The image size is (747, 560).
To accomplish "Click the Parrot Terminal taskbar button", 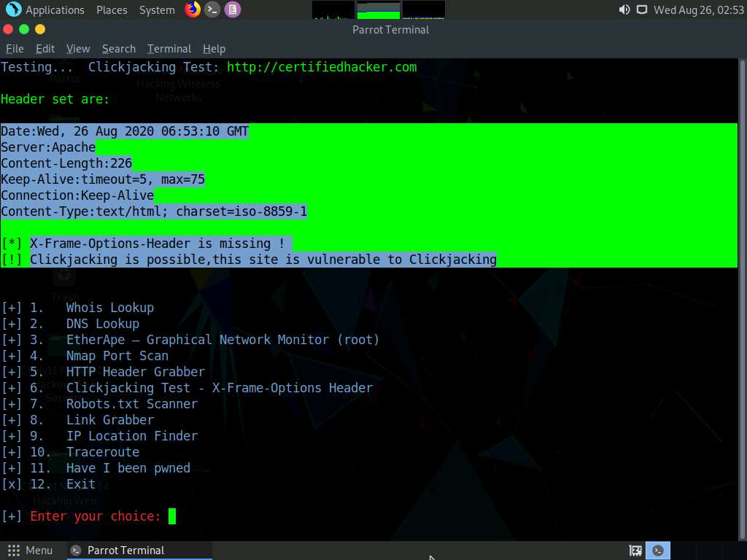I will (x=139, y=551).
